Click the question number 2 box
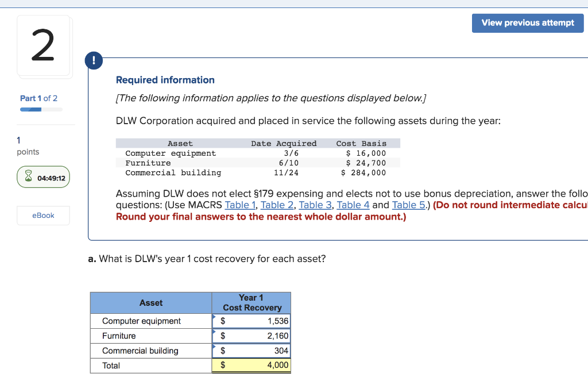This screenshot has height=388, width=588. point(44,45)
